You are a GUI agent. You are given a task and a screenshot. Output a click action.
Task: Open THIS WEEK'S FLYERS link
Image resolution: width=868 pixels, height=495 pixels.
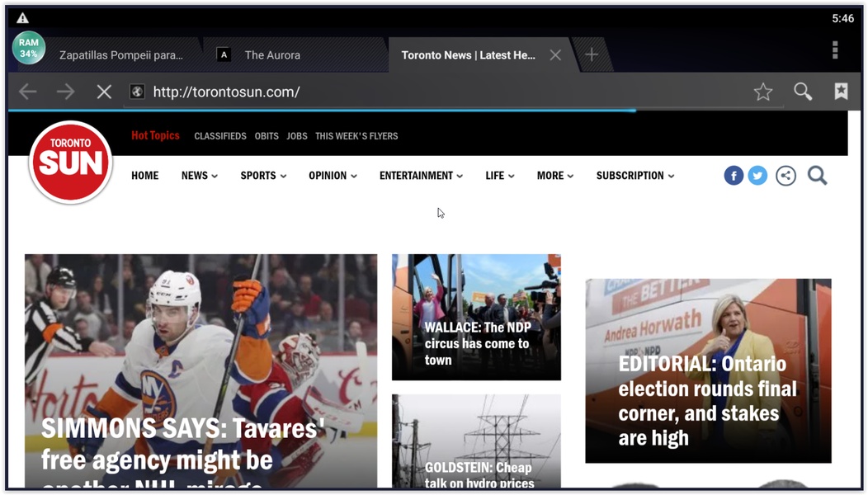pos(356,136)
